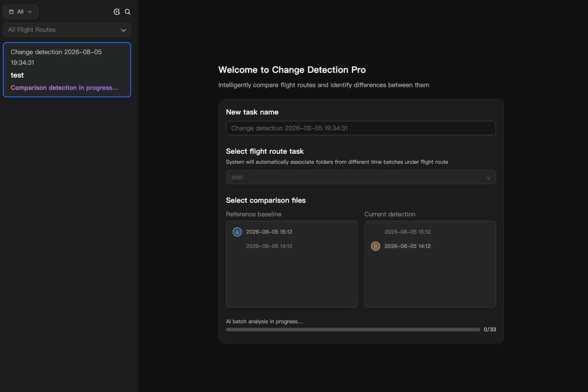Click the blue A baseline marker icon

(237, 232)
